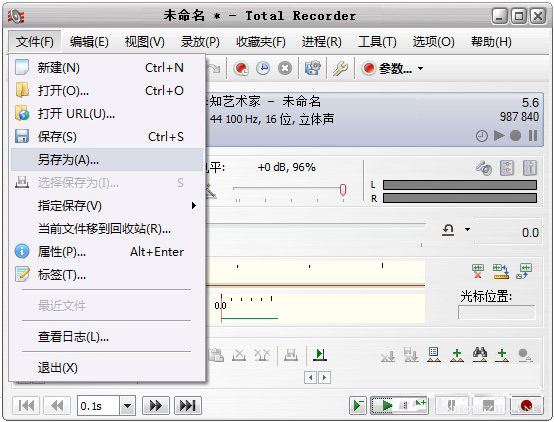Adjust the recording level slider handle
The height and width of the screenshot is (422, 554).
click(342, 190)
